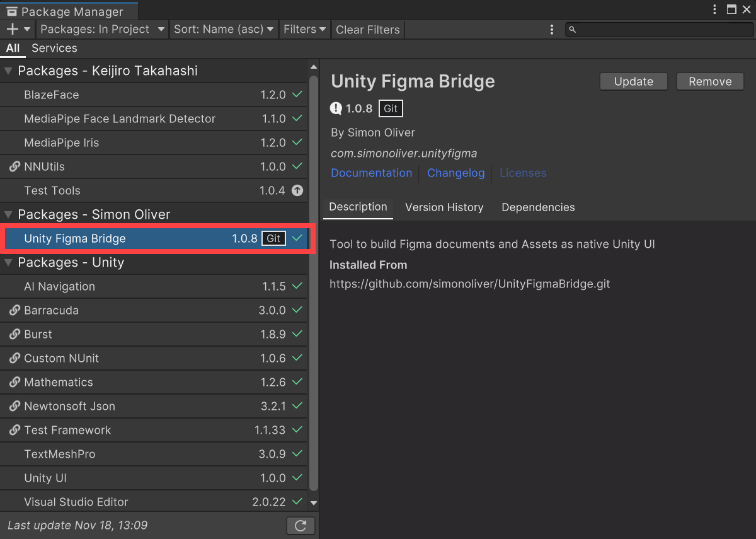Click the com.simonoliver.unityfigma package ID
Image resolution: width=756 pixels, height=539 pixels.
(x=404, y=153)
